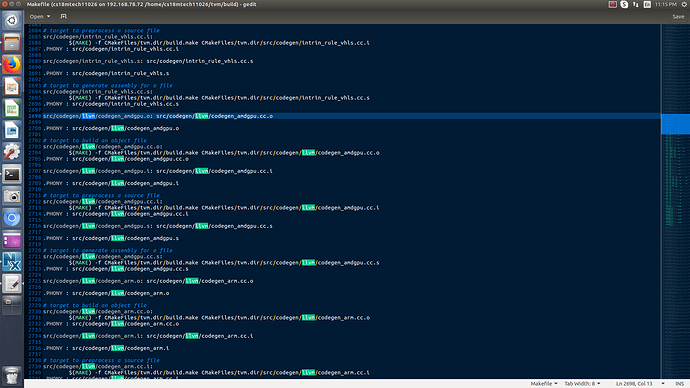The width and height of the screenshot is (690, 388).
Task: Launch Firefox web browser
Action: pyautogui.click(x=12, y=65)
